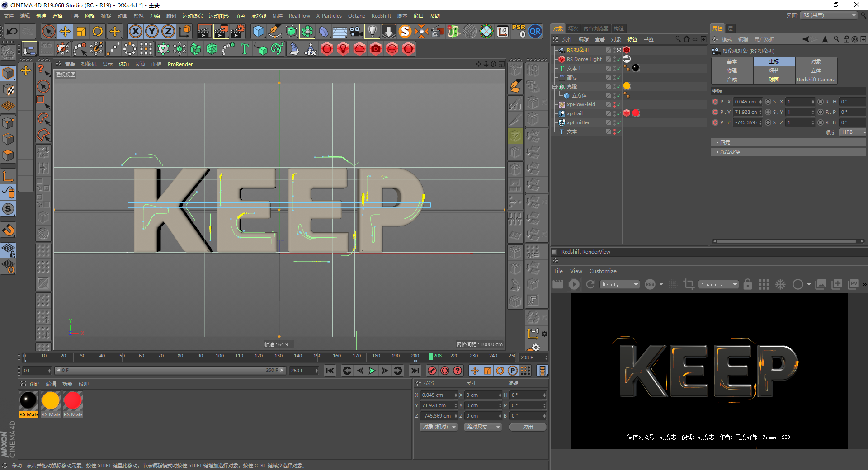Click the RenderView refresh button
Screen dimensions: 868x470
590,284
